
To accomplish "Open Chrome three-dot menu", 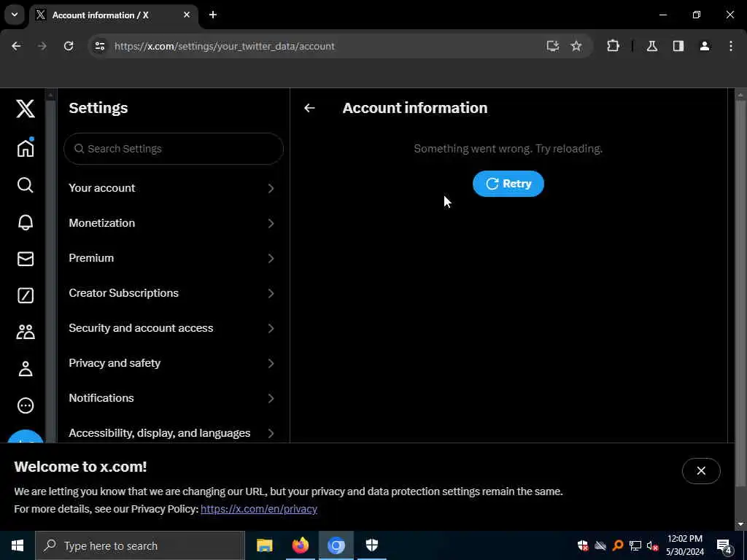I will [731, 46].
